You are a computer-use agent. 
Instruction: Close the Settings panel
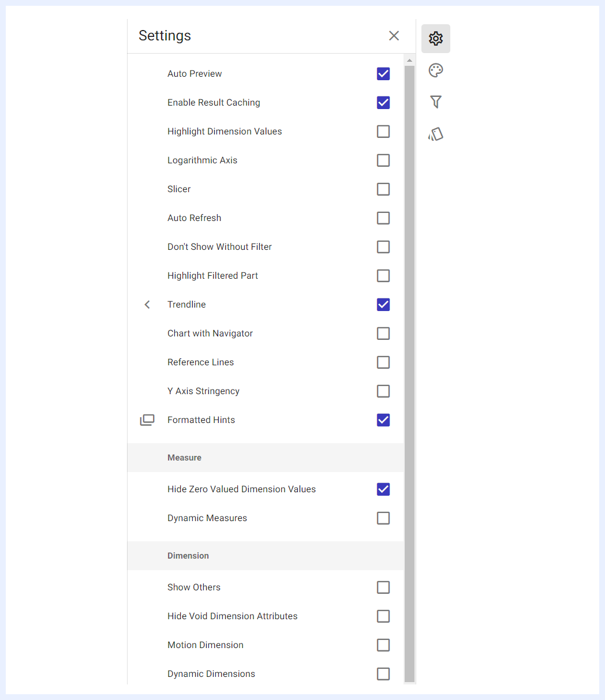tap(394, 36)
